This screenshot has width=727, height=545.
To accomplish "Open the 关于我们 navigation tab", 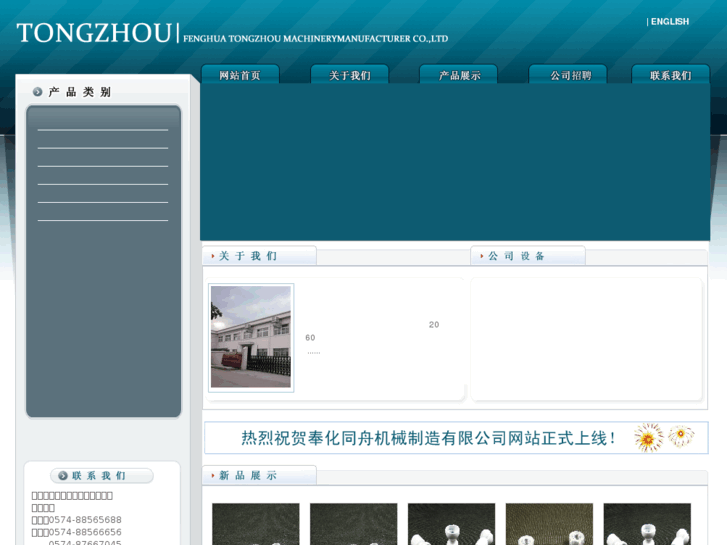I will click(350, 74).
